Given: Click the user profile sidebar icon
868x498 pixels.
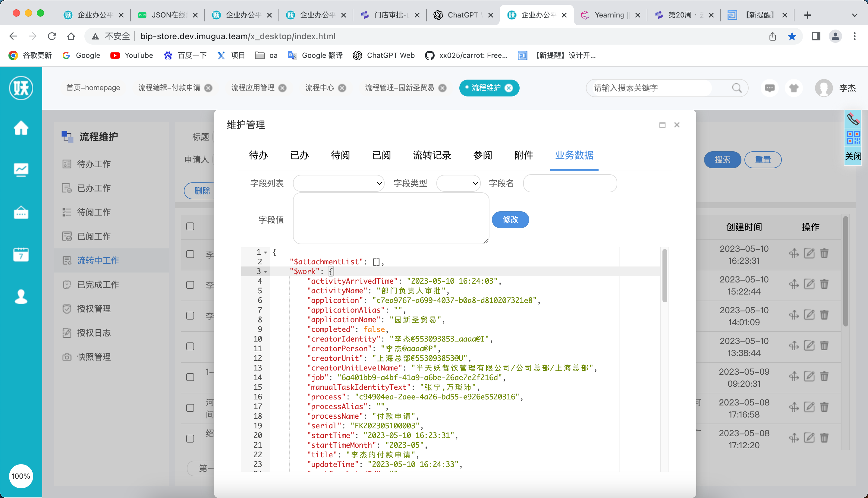Looking at the screenshot, I should (x=21, y=297).
